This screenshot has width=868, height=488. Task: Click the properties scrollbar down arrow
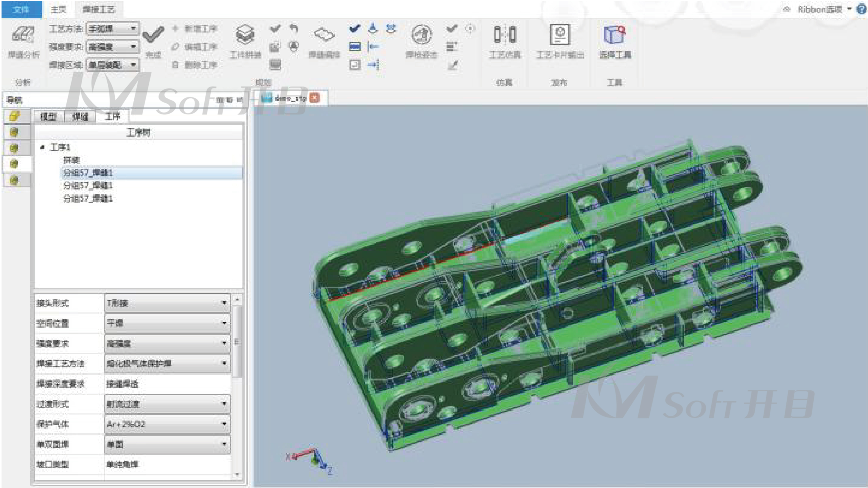tap(237, 474)
